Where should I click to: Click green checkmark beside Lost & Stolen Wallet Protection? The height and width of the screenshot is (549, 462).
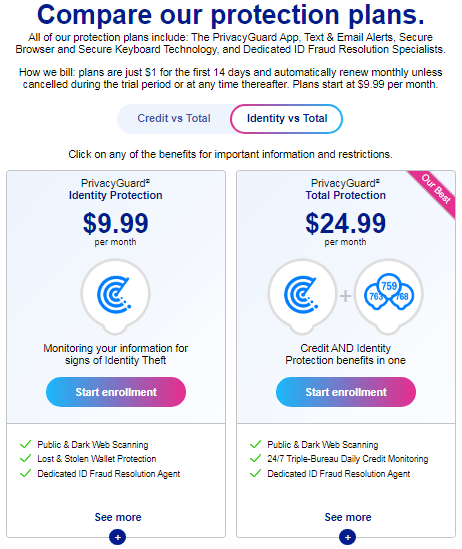pos(26,458)
